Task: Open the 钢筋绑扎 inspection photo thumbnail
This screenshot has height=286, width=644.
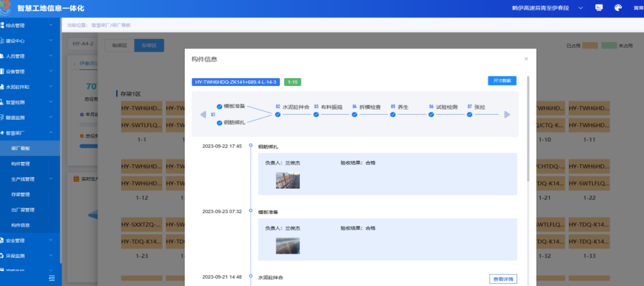Action: 287,180
